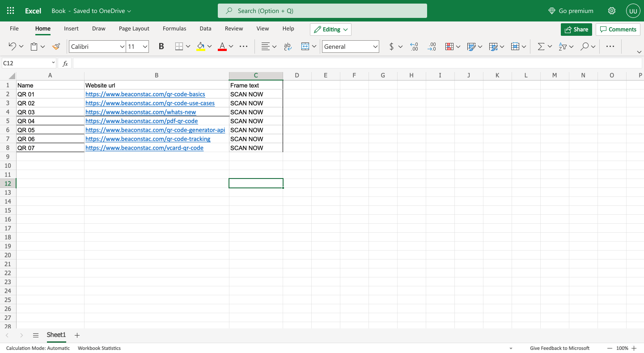Toggle bold formatting
644x353 pixels.
click(161, 46)
